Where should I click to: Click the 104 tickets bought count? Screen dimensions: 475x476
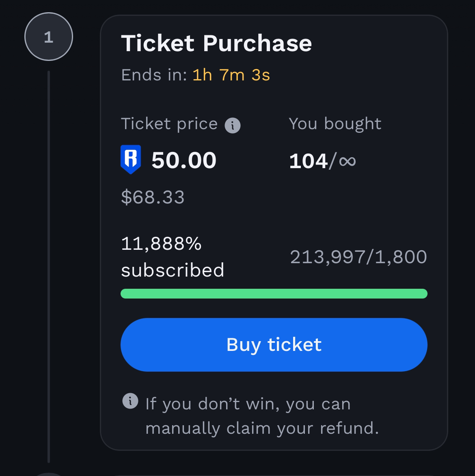pyautogui.click(x=308, y=161)
